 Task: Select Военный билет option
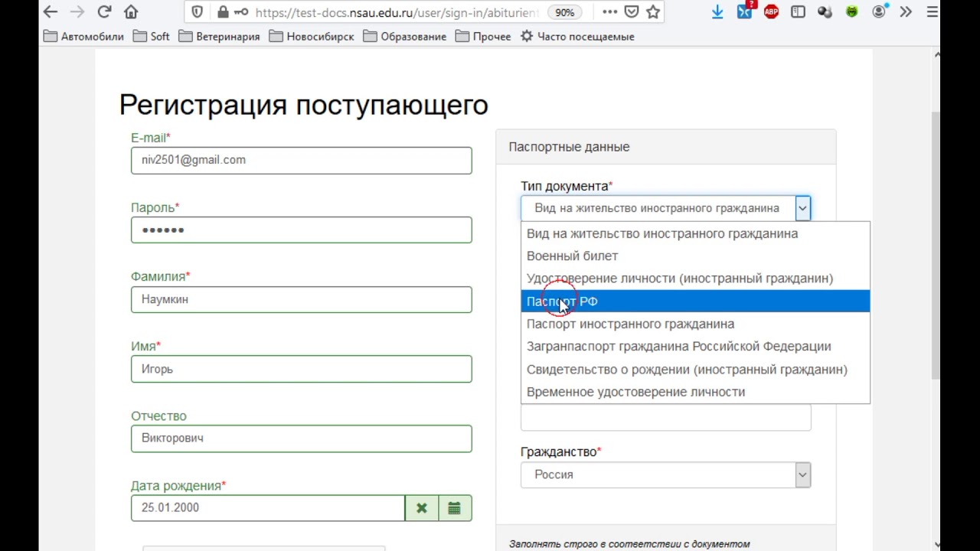[695, 256]
